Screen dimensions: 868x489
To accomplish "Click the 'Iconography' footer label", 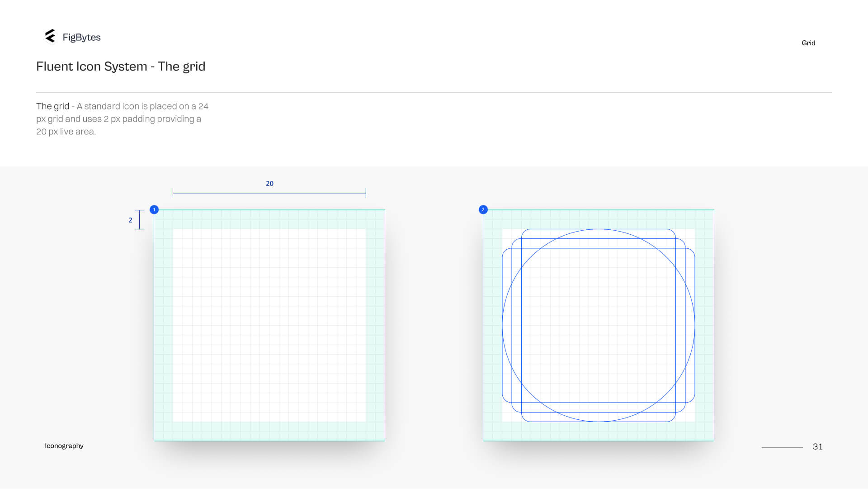I will pos(64,446).
